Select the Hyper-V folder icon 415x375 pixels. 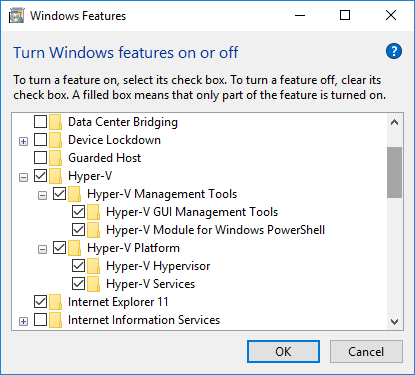(x=55, y=176)
